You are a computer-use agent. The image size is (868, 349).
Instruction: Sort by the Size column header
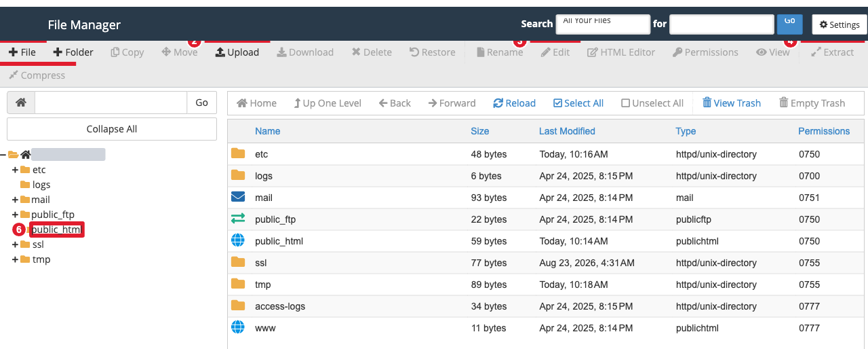tap(480, 131)
